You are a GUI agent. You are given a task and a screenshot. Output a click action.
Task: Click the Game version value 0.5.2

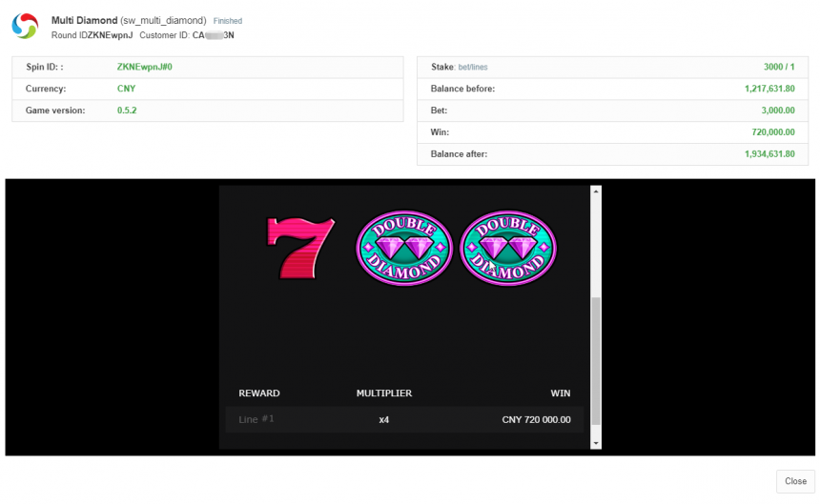[128, 111]
